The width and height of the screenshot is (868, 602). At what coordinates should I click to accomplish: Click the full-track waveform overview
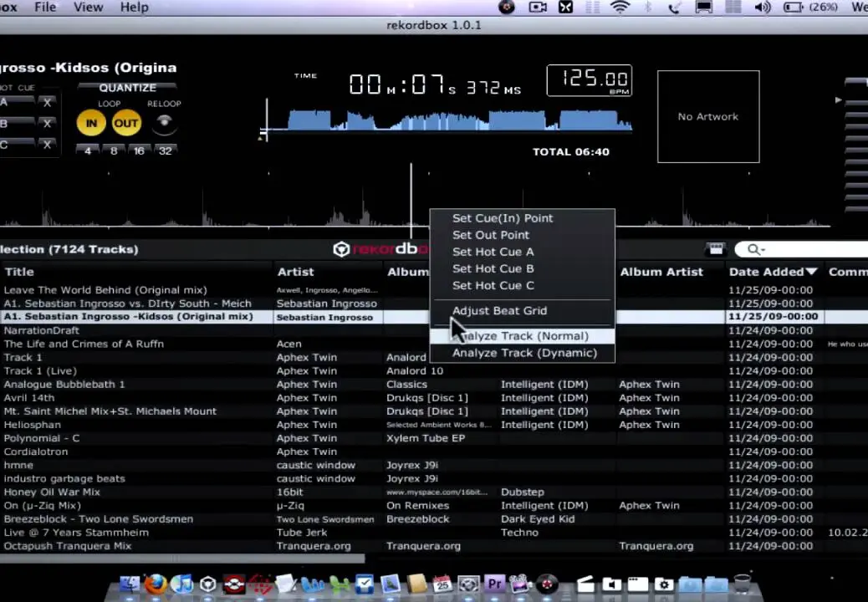pos(448,120)
